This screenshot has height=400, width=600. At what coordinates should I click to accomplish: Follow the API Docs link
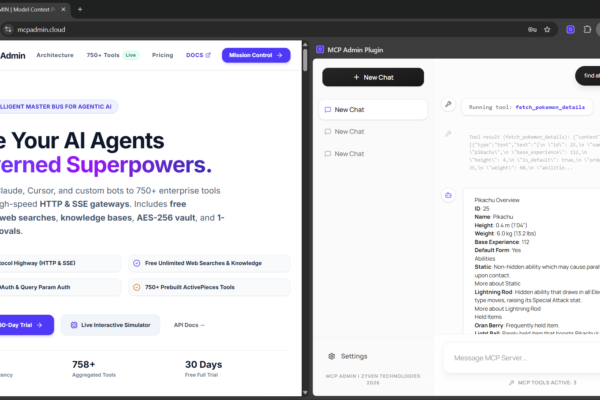[x=189, y=325]
